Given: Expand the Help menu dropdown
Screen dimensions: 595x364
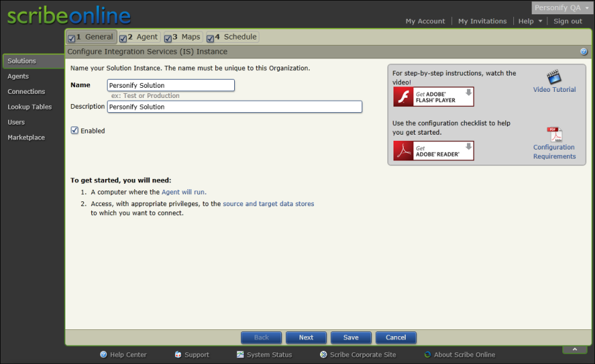Looking at the screenshot, I should (x=530, y=21).
